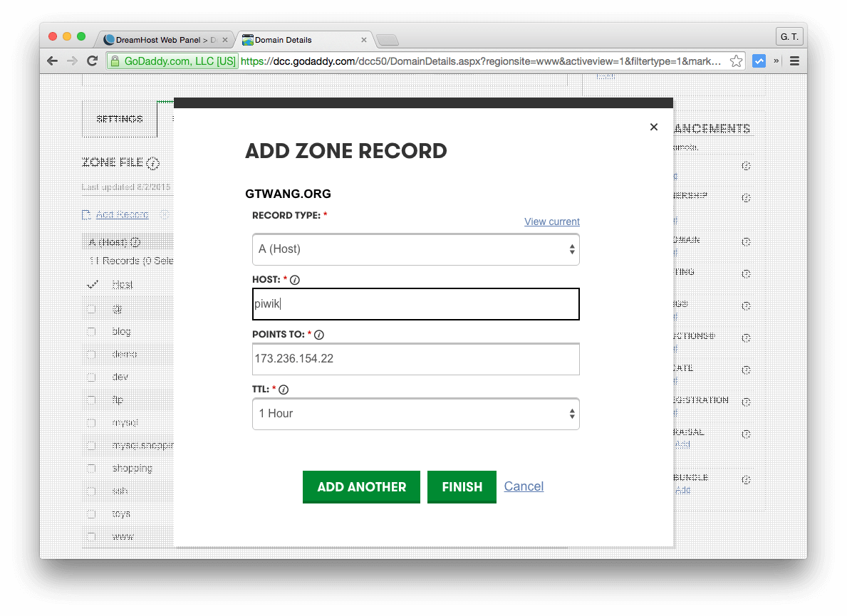Open Chrome hamburger menu
This screenshot has width=847, height=616.
[794, 61]
